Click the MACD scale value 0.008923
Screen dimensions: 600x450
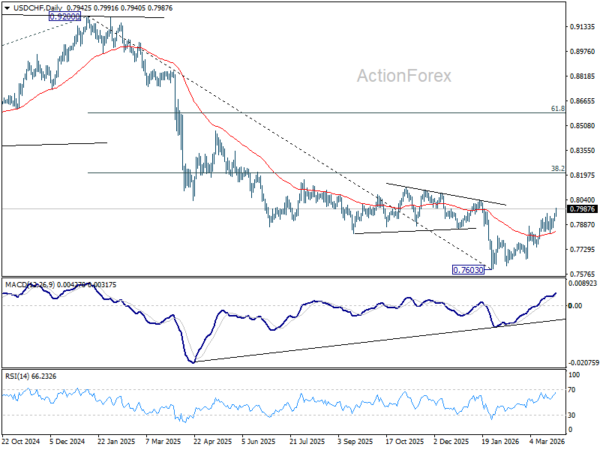(582, 284)
